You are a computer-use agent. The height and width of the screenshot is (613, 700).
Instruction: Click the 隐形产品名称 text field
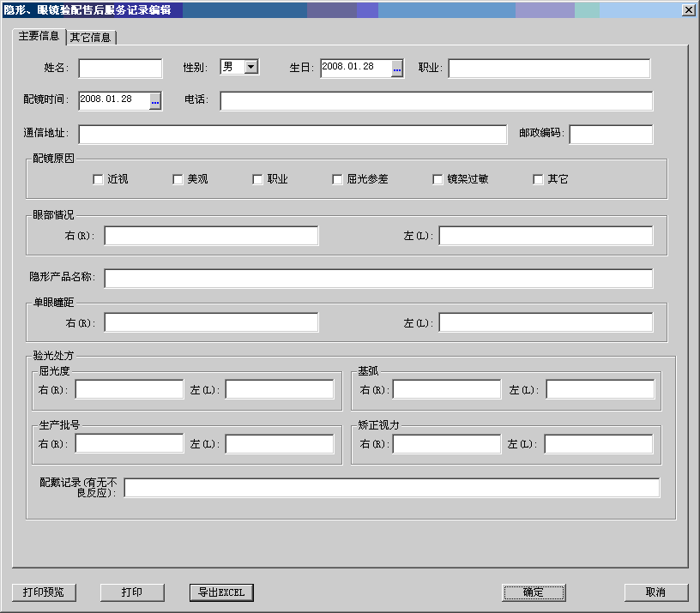click(378, 279)
